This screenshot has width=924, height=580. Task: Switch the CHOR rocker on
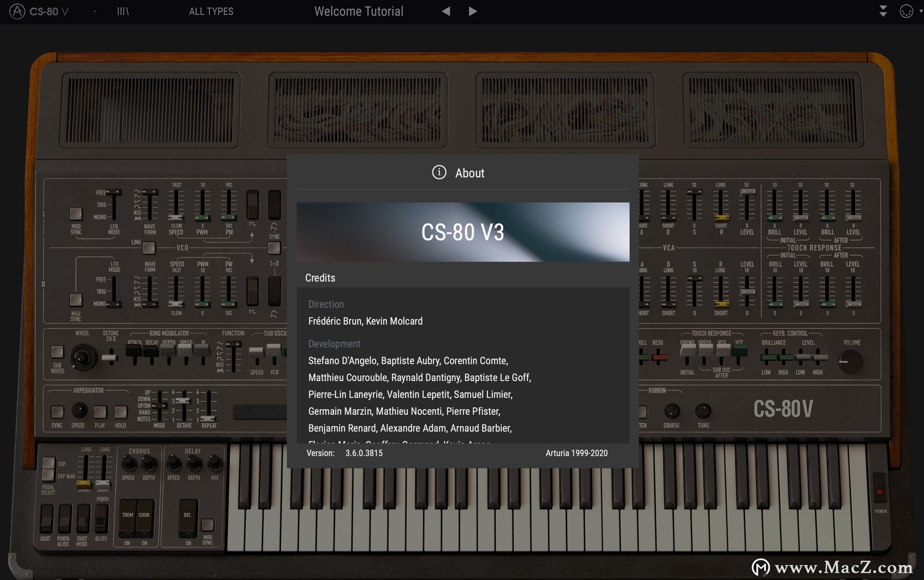[x=144, y=519]
